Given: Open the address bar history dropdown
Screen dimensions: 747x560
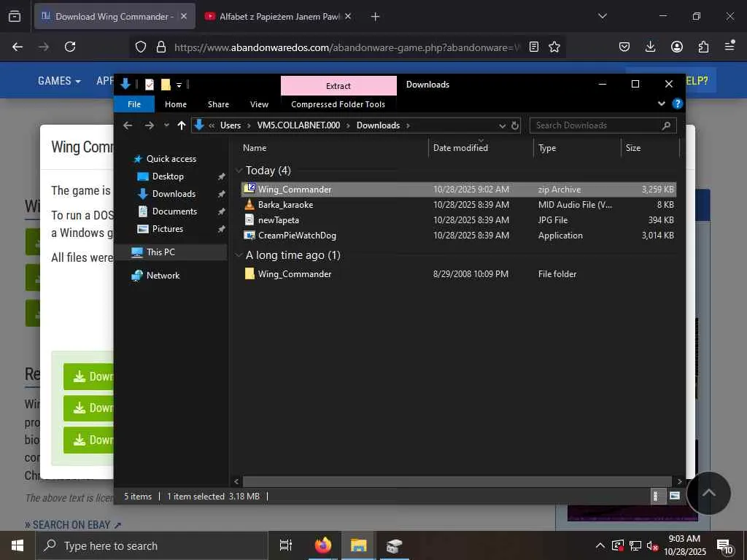Looking at the screenshot, I should (502, 125).
